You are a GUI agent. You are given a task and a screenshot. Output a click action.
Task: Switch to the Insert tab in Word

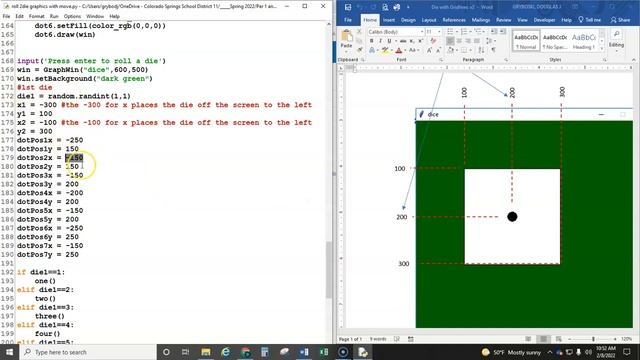tap(389, 20)
